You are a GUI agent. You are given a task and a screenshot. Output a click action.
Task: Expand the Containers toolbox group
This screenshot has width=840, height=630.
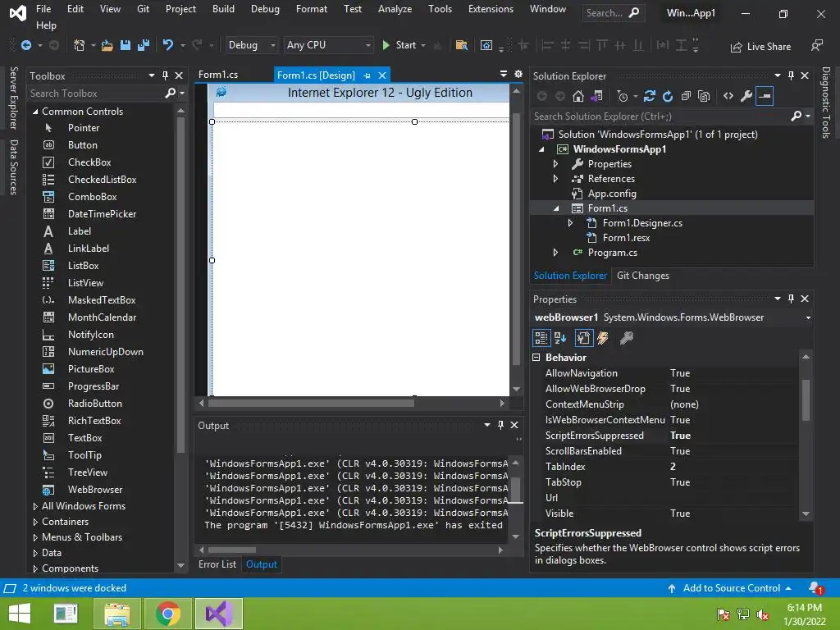click(35, 522)
